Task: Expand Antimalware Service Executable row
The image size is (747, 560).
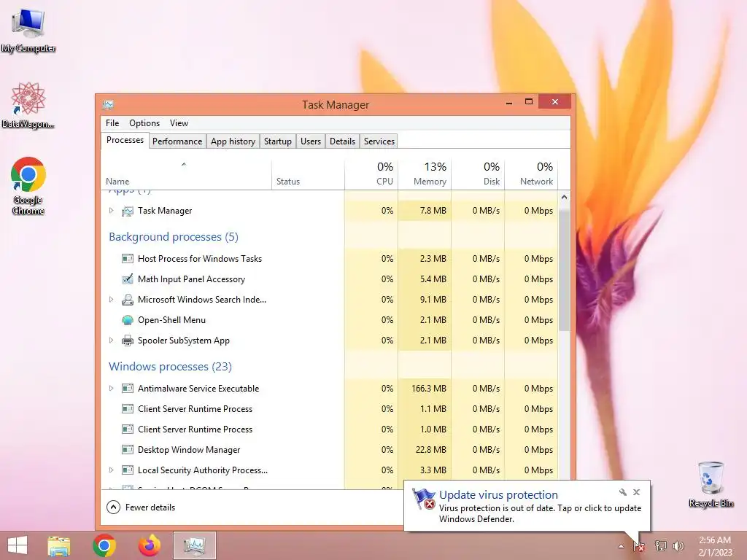Action: (x=111, y=389)
